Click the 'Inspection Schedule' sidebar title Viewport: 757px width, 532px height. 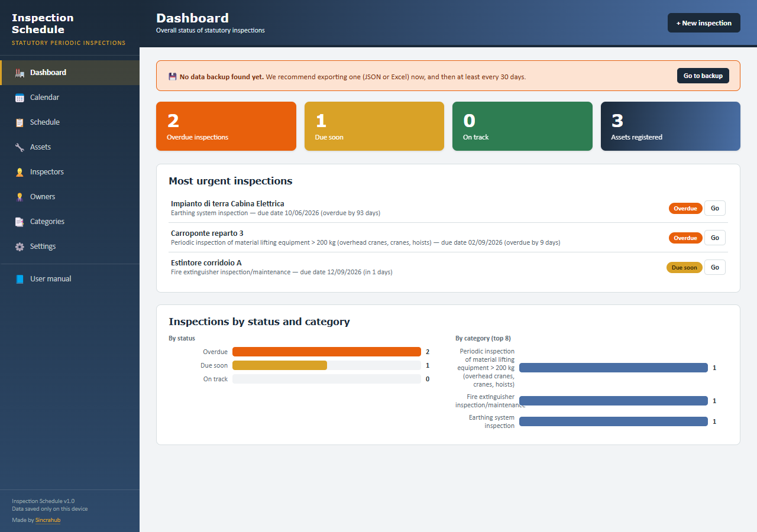[x=43, y=24]
